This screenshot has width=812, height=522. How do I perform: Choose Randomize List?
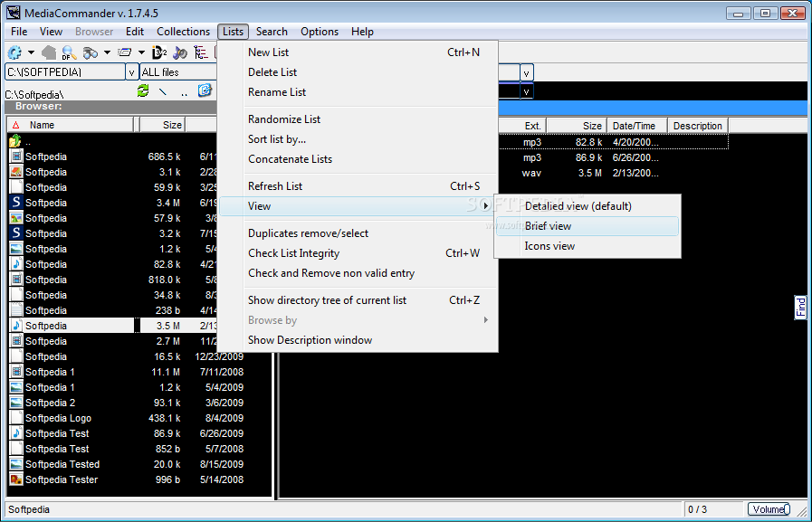pyautogui.click(x=358, y=119)
